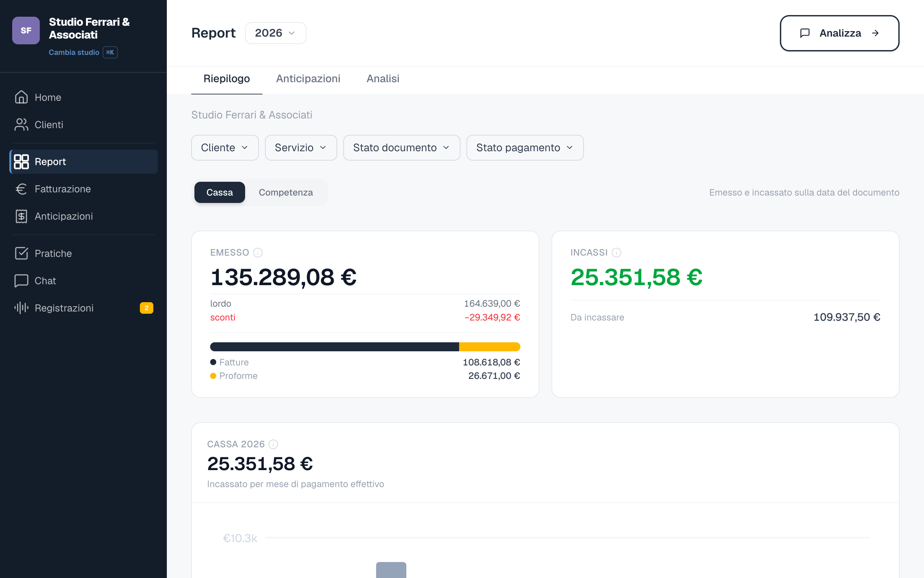Select the Riepilogo tab
This screenshot has width=924, height=578.
[227, 79]
